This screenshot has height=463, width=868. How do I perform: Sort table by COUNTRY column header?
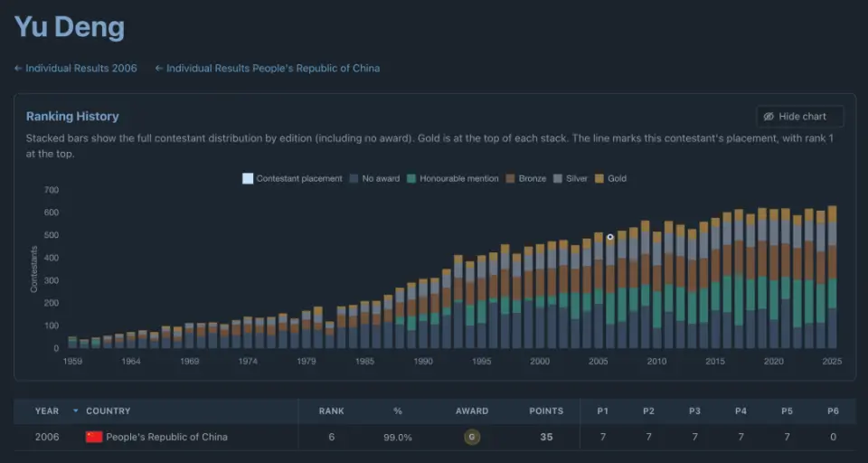(x=108, y=411)
